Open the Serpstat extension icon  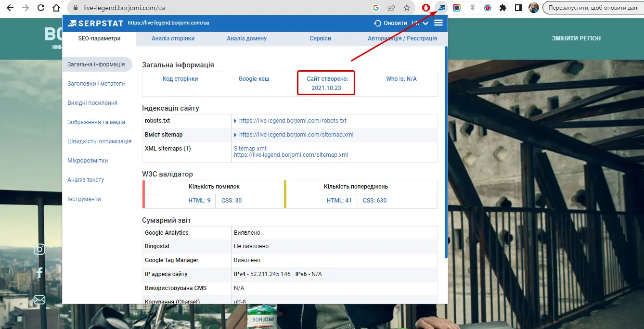click(441, 8)
